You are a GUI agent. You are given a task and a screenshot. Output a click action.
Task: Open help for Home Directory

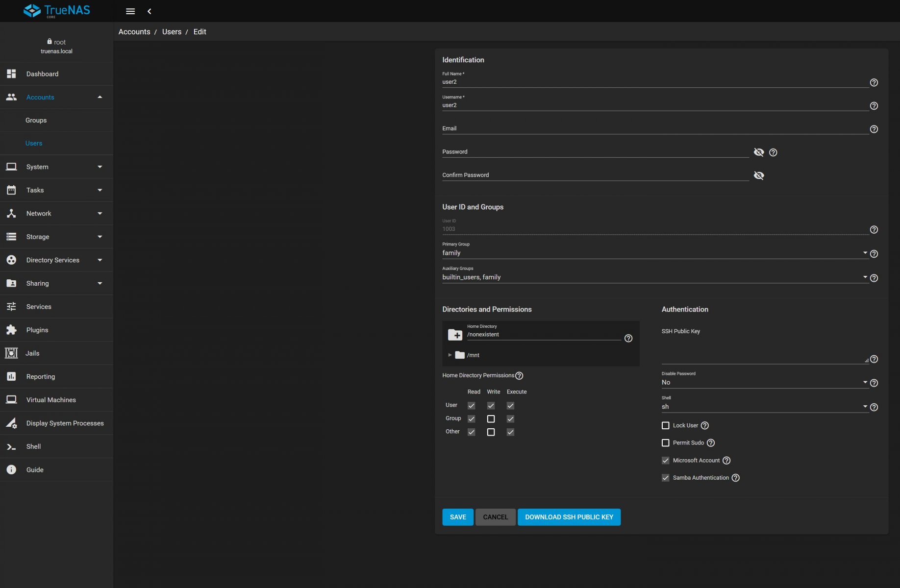pos(628,339)
